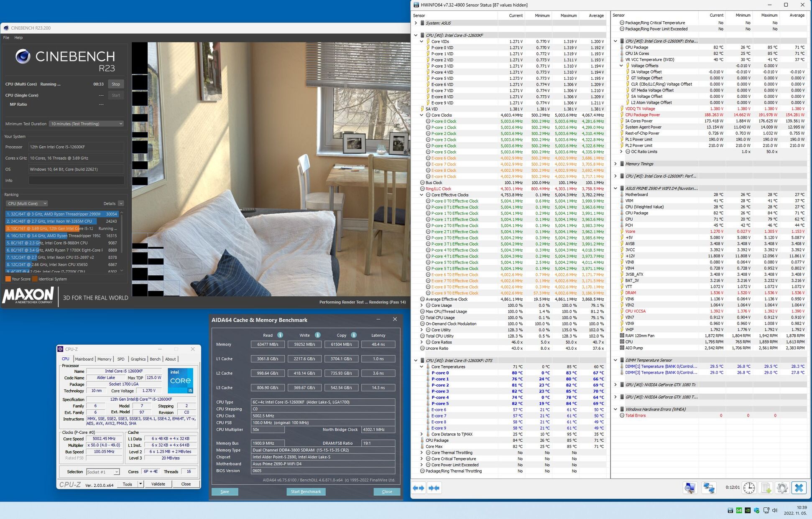Screen dimensions: 812x519
Task: Open NVIDIA icon in system tray
Action: pos(748,510)
